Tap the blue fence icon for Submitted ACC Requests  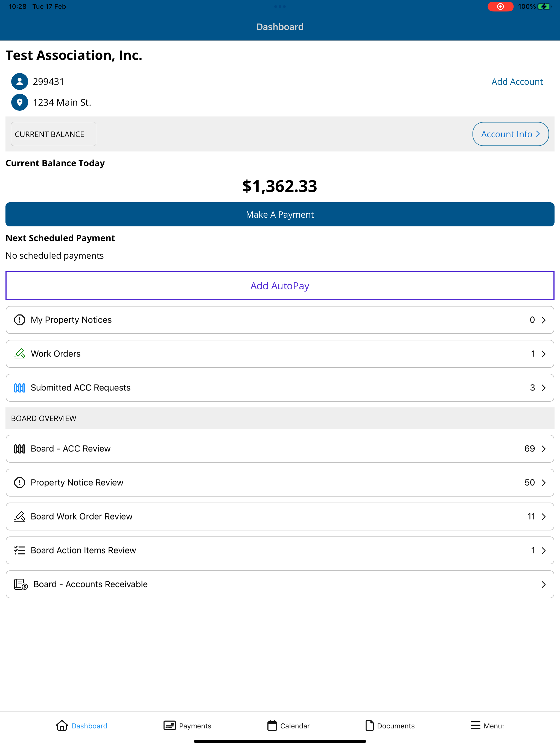point(20,387)
